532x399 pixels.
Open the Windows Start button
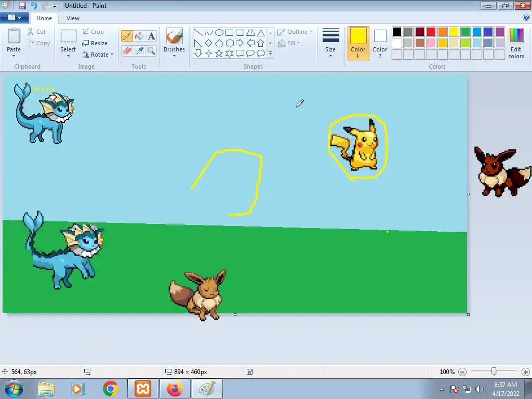(x=13, y=389)
